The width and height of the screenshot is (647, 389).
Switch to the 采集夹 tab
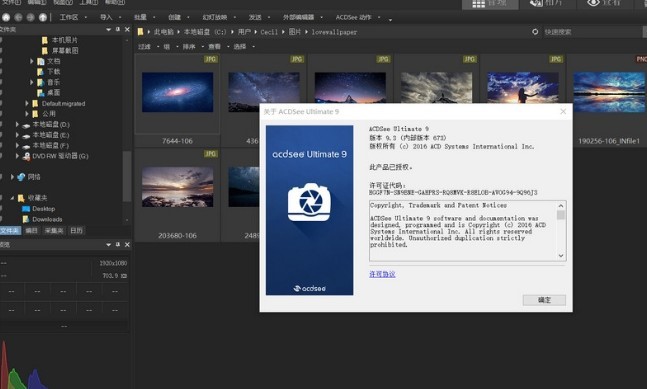tap(54, 231)
